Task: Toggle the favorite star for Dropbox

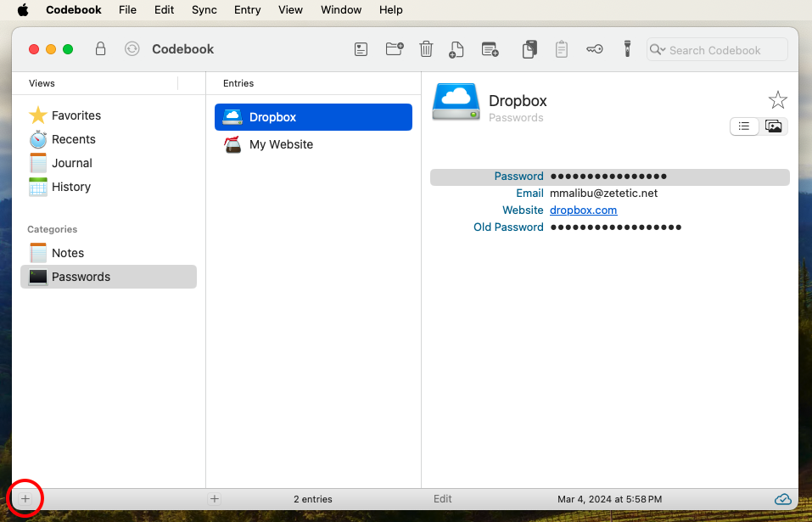Action: pyautogui.click(x=777, y=100)
